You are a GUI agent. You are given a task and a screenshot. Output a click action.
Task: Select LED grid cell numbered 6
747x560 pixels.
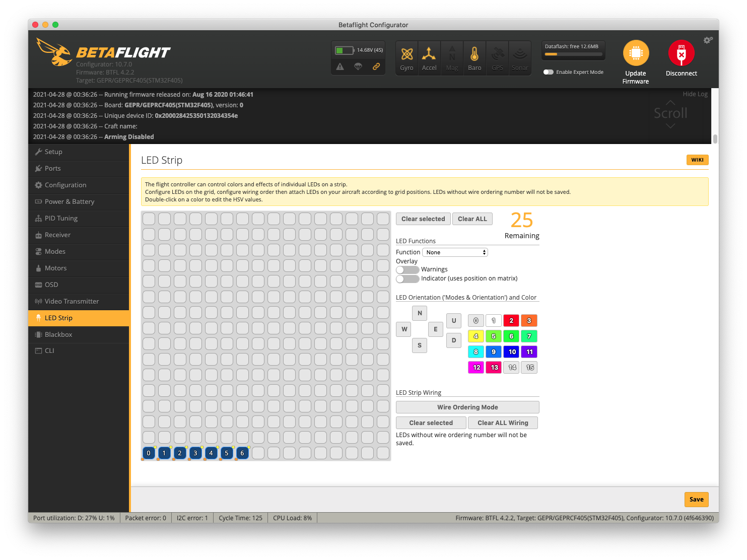click(x=242, y=453)
